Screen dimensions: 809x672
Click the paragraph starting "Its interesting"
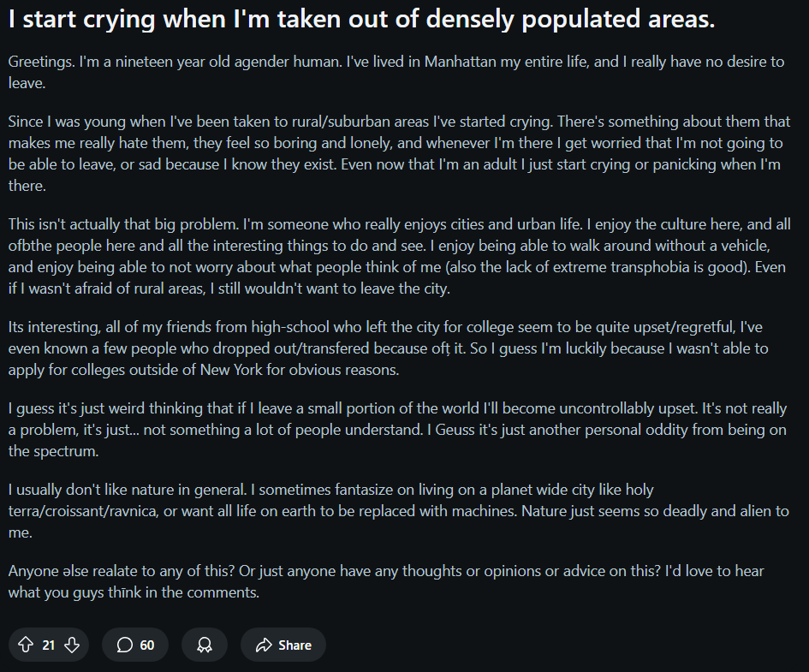tap(394, 348)
